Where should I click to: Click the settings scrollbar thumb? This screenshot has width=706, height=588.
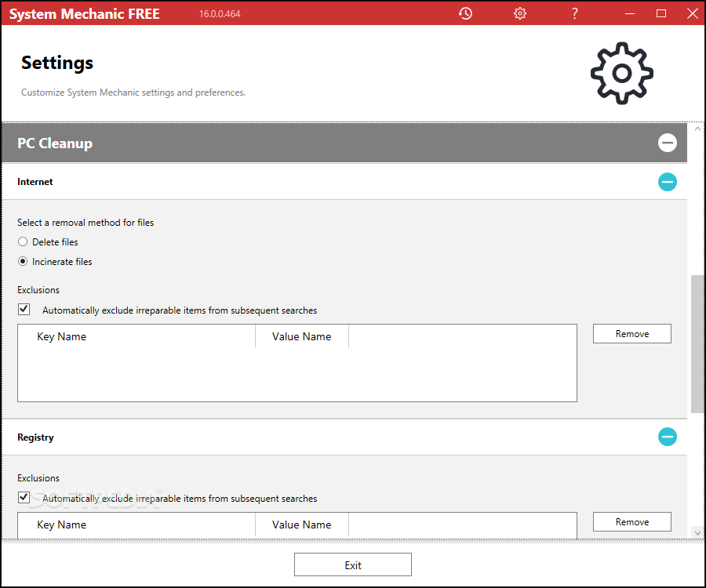(697, 344)
